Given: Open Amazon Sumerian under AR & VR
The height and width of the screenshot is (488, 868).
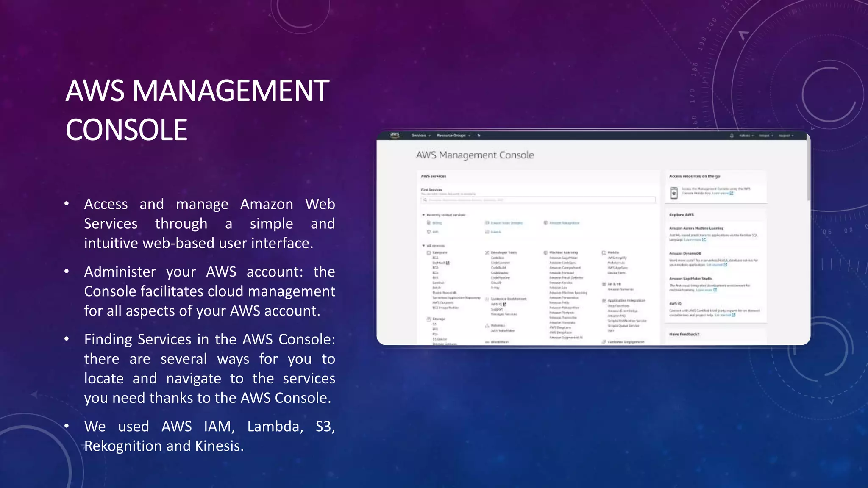Looking at the screenshot, I should coord(620,289).
